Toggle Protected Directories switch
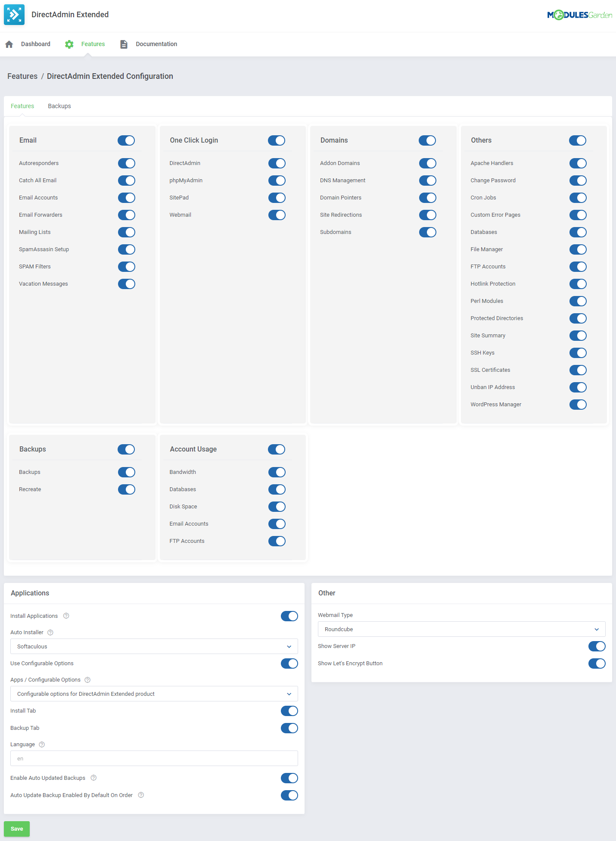 point(578,318)
